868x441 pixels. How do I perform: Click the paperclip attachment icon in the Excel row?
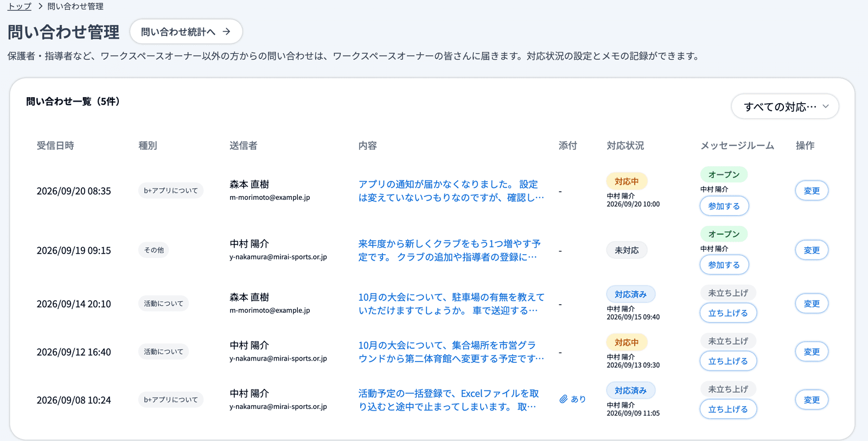point(564,399)
